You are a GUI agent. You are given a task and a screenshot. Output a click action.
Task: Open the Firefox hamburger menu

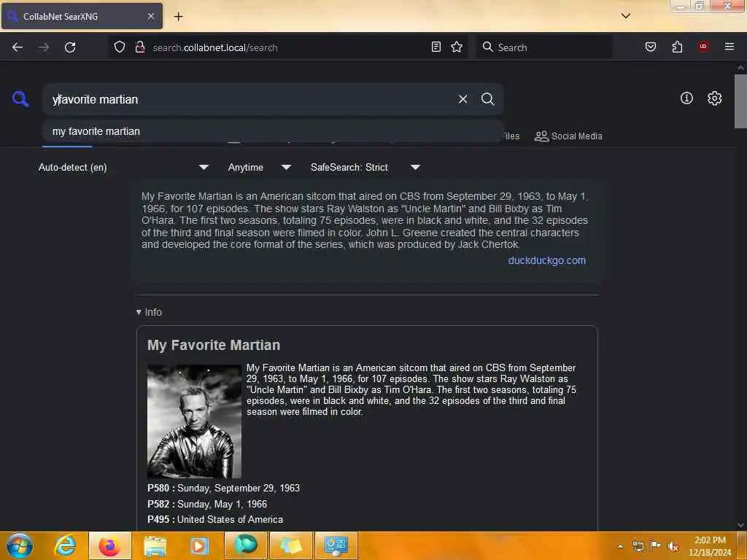[729, 47]
